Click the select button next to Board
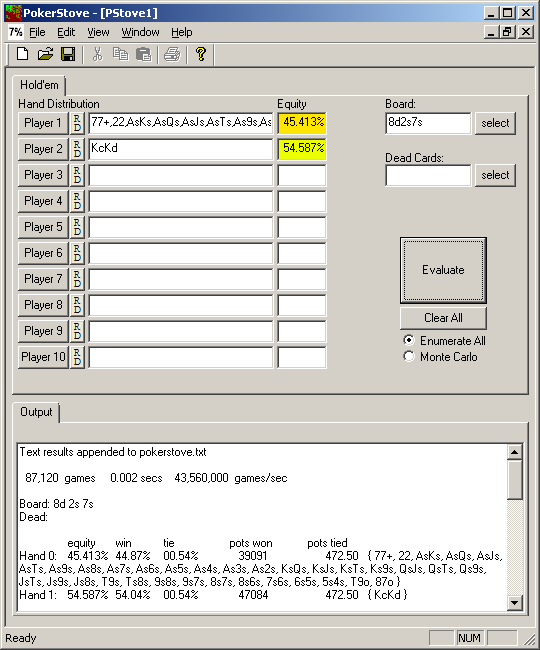 point(495,123)
